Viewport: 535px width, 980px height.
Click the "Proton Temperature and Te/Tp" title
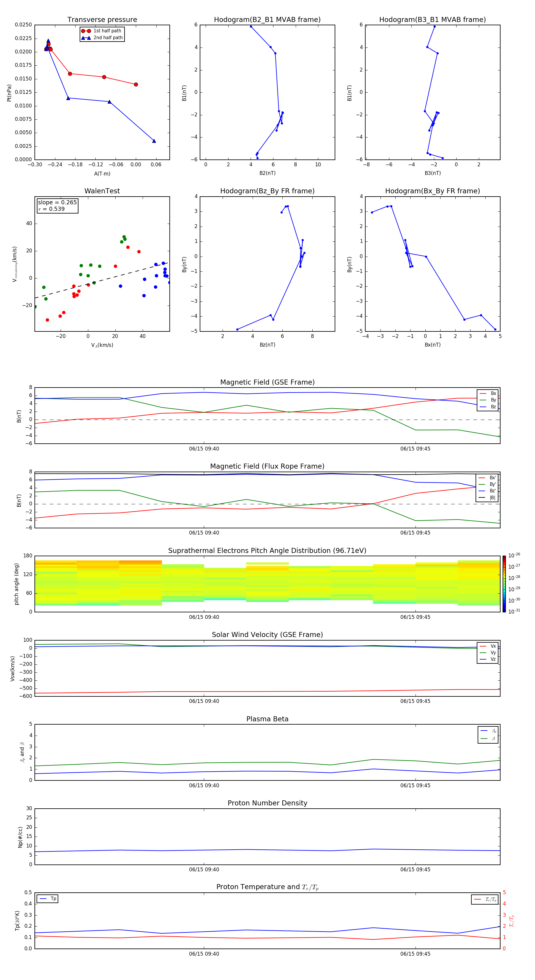click(x=267, y=887)
